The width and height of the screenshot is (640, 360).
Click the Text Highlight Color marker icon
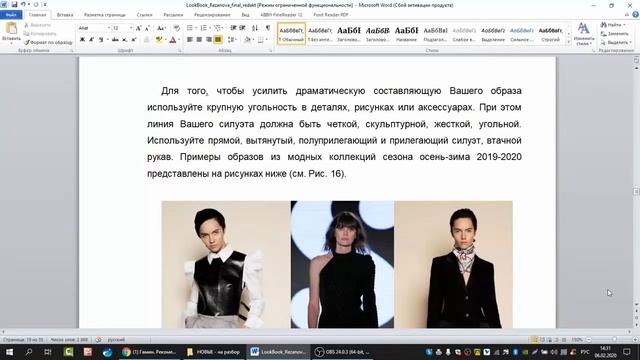158,40
